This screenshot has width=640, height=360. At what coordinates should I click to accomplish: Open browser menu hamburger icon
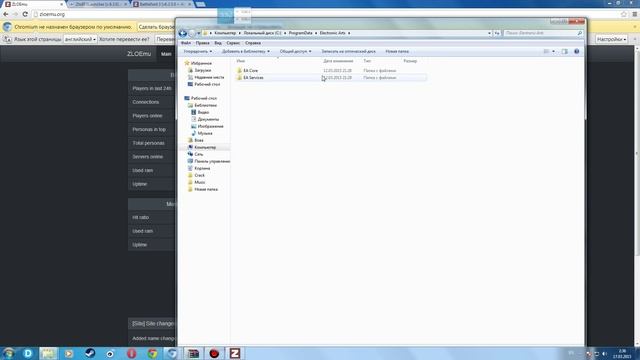(634, 14)
